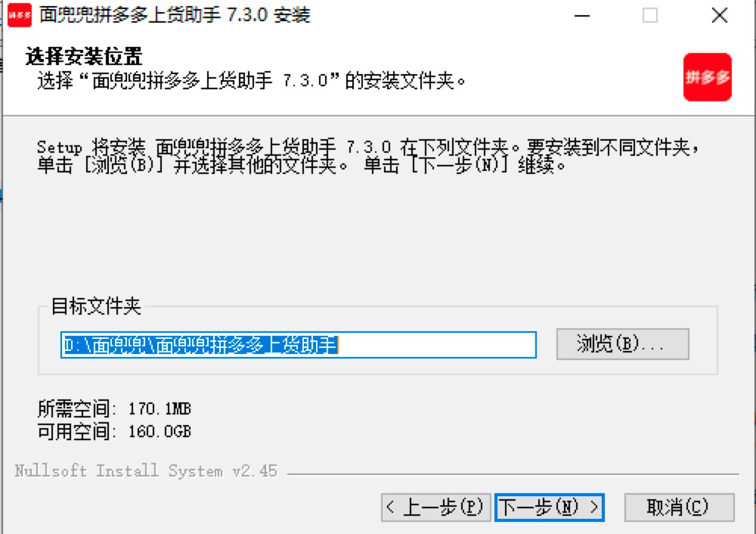The height and width of the screenshot is (534, 756).
Task: Click the red 拼多多 logo in header
Action: 708,77
